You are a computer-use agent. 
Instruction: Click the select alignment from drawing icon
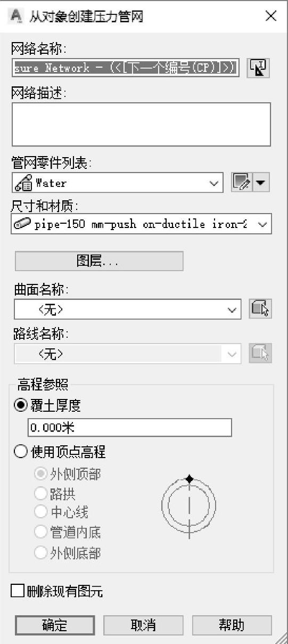[x=260, y=354]
